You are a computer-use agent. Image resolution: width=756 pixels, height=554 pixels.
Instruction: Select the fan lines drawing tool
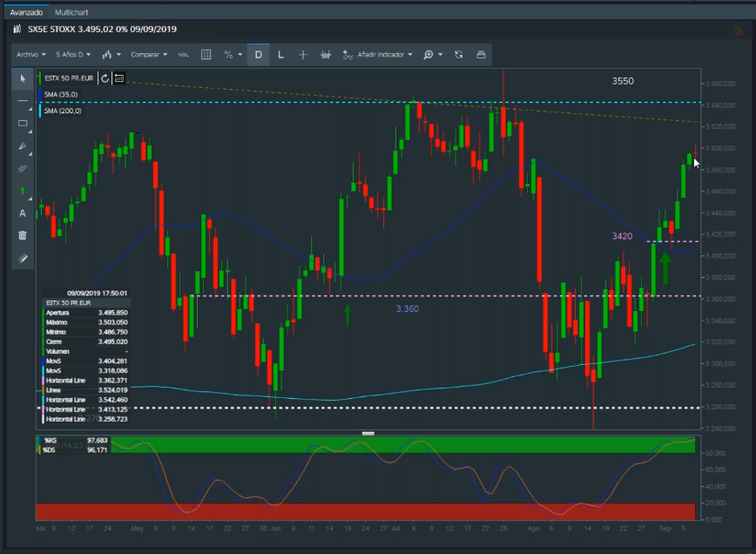click(x=23, y=145)
